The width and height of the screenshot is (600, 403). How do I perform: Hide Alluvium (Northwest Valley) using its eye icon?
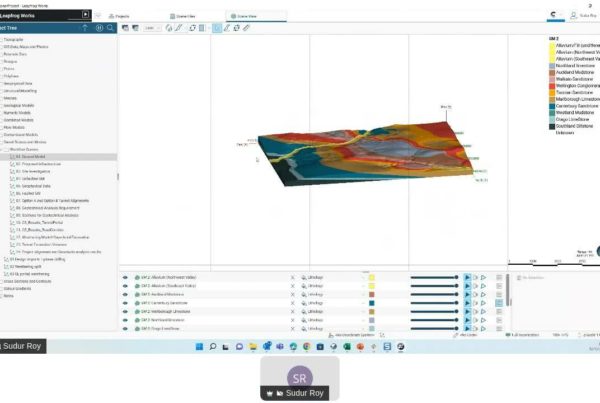pos(125,277)
